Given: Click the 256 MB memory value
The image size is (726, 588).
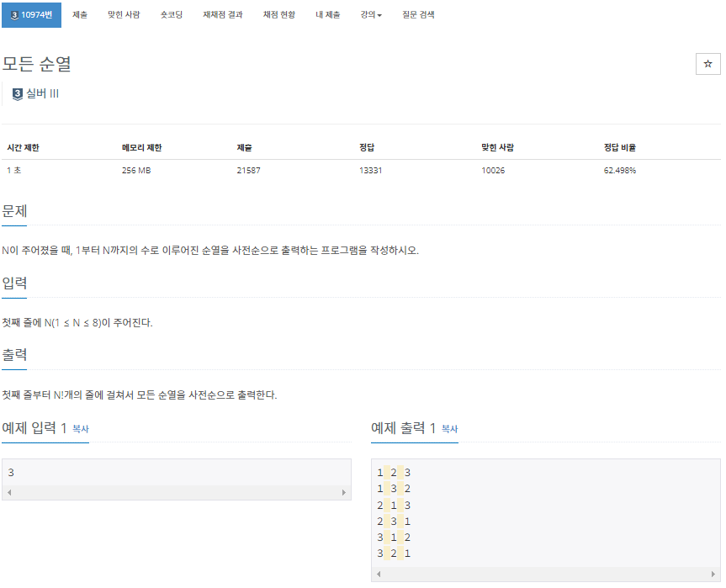Looking at the screenshot, I should (136, 171).
